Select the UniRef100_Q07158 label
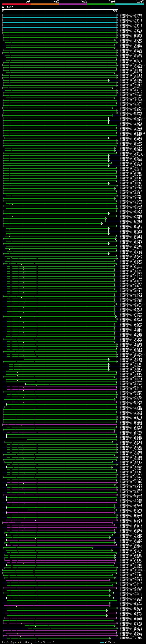This screenshot has height=644, width=146. pyautogui.click(x=131, y=342)
